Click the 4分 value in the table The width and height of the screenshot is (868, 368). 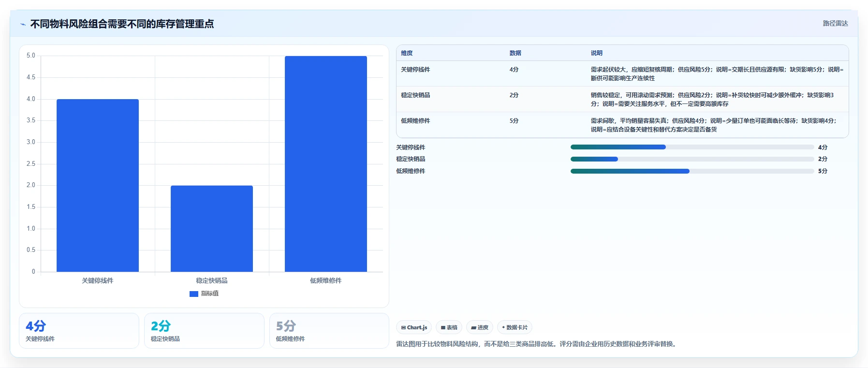click(x=514, y=70)
